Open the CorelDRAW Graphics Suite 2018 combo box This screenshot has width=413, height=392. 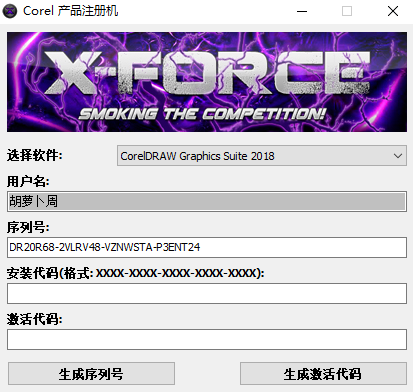[x=262, y=156]
